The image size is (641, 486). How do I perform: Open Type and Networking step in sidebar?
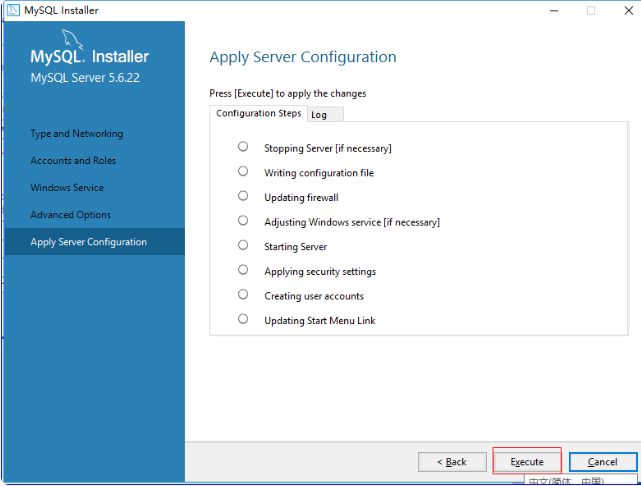coord(76,134)
